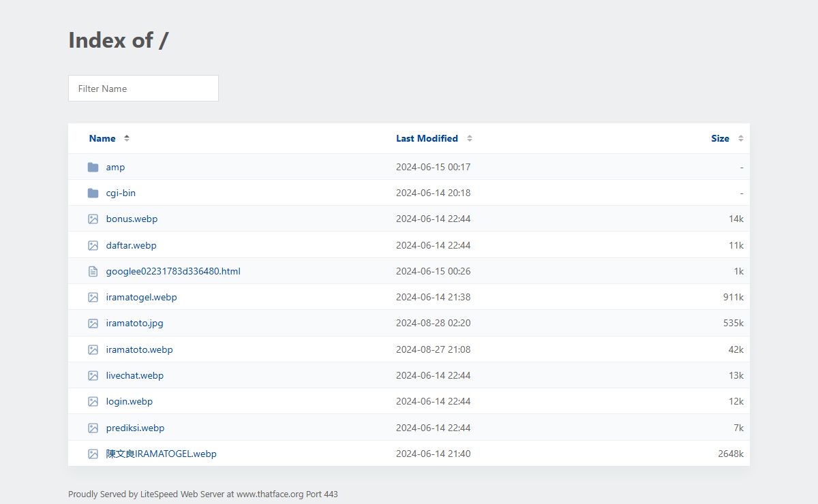Open the iramatogel.webp file link

click(141, 298)
